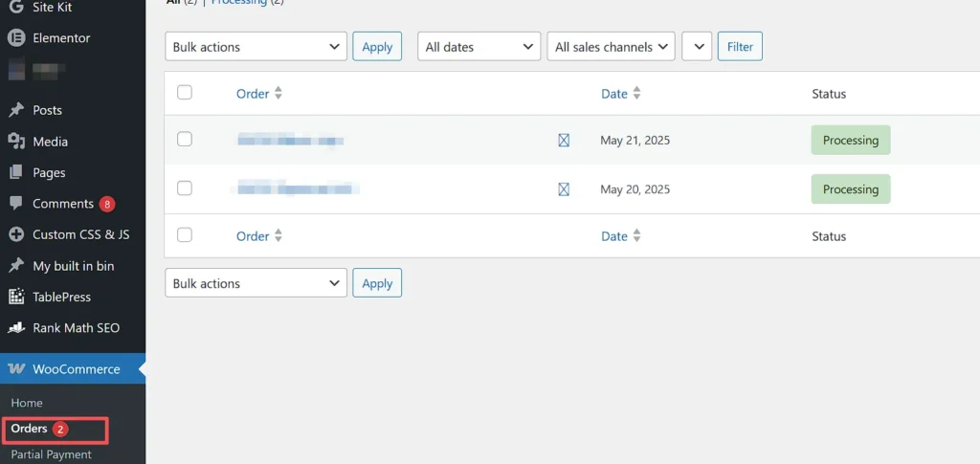Toggle the select-all checkbox in table header

[x=185, y=93]
